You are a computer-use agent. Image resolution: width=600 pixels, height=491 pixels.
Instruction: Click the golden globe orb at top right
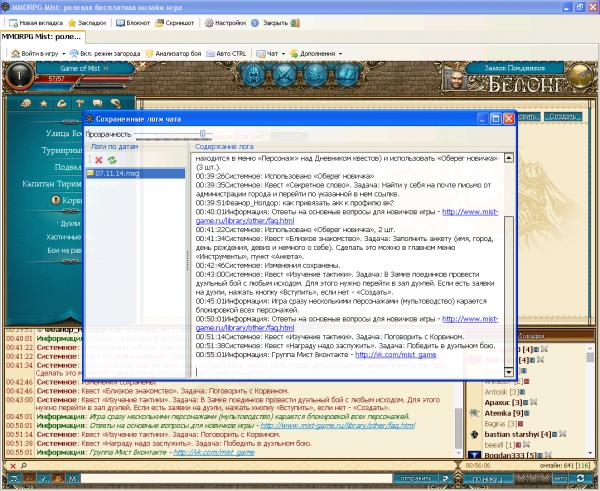[580, 76]
